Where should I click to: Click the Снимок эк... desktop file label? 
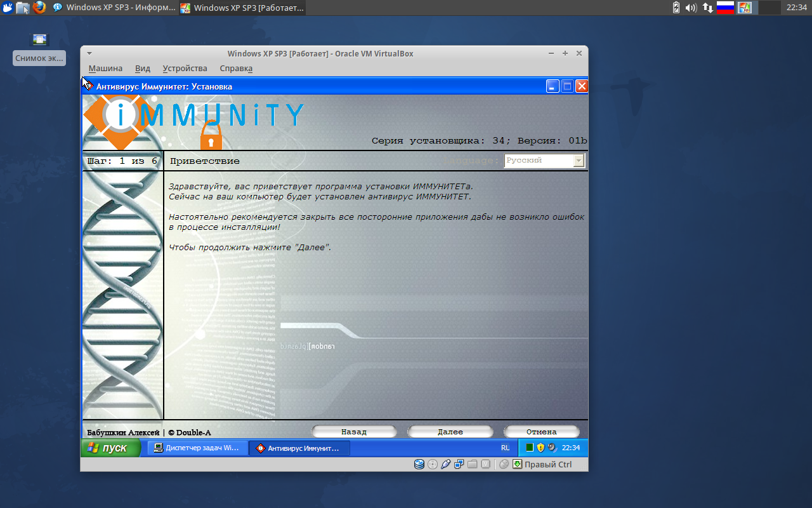click(40, 58)
